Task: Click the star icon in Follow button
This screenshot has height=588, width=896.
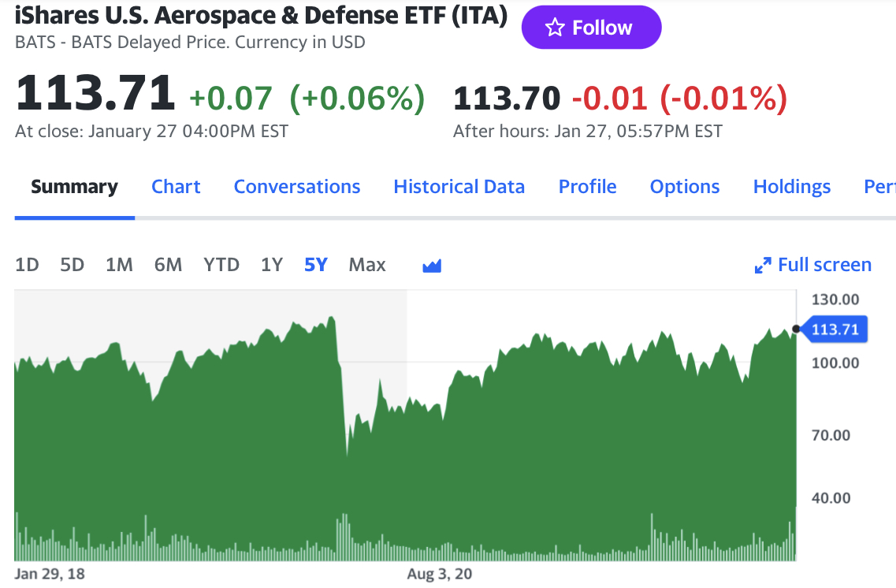Action: tap(555, 28)
